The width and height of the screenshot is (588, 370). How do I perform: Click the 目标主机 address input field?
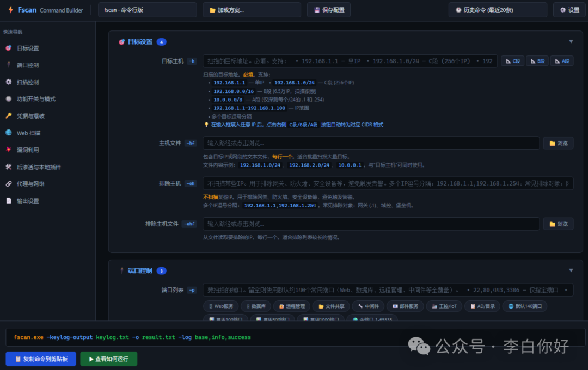(350, 61)
